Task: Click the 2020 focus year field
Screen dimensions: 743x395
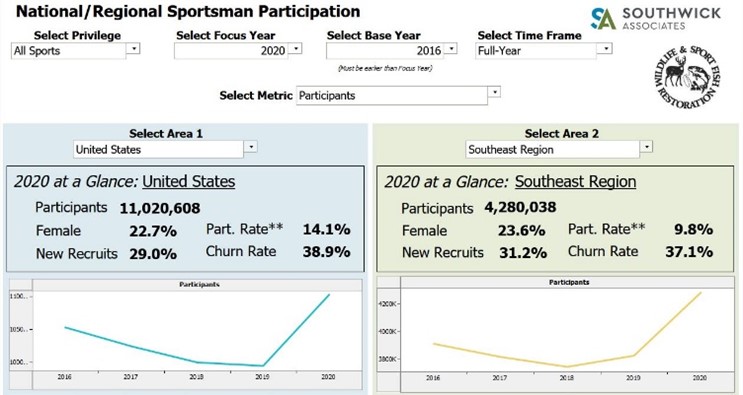Action: point(231,51)
